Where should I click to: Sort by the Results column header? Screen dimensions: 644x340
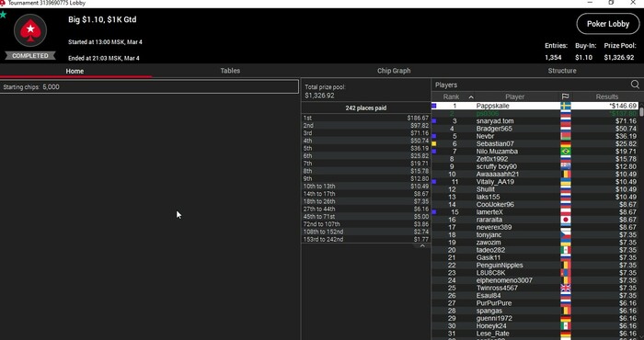pos(606,96)
